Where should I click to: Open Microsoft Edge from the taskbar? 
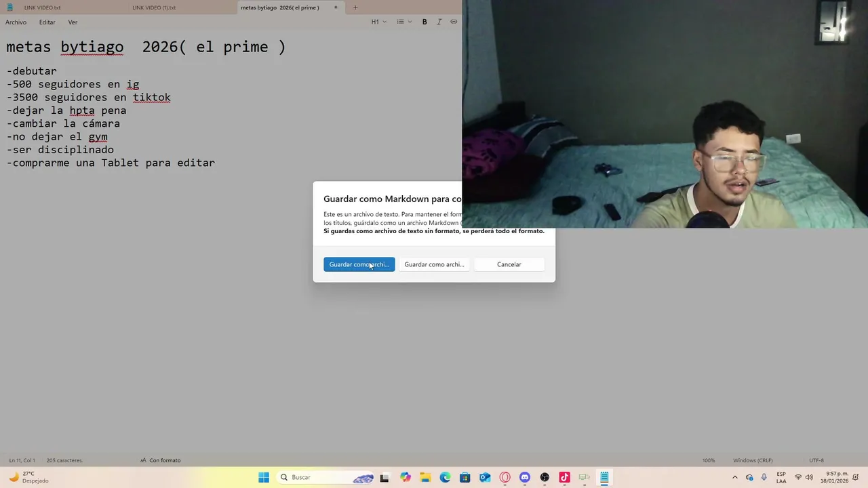point(445,477)
